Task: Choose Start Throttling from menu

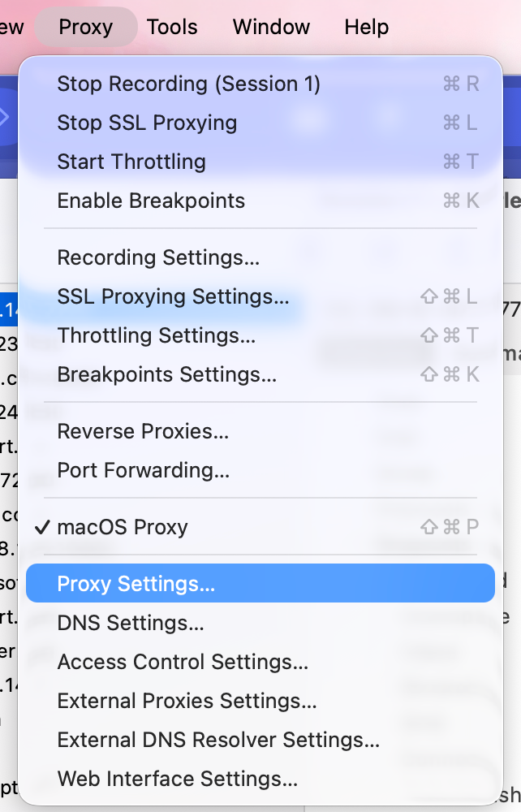Action: pyautogui.click(x=130, y=162)
